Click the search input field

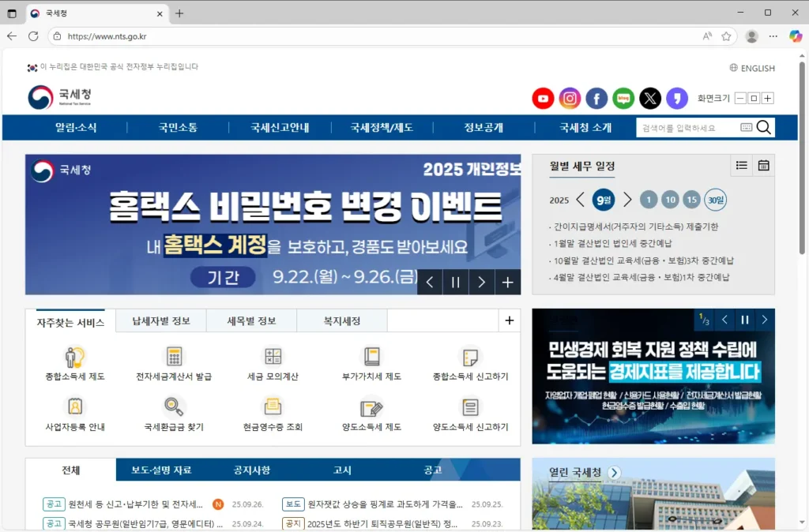point(695,127)
